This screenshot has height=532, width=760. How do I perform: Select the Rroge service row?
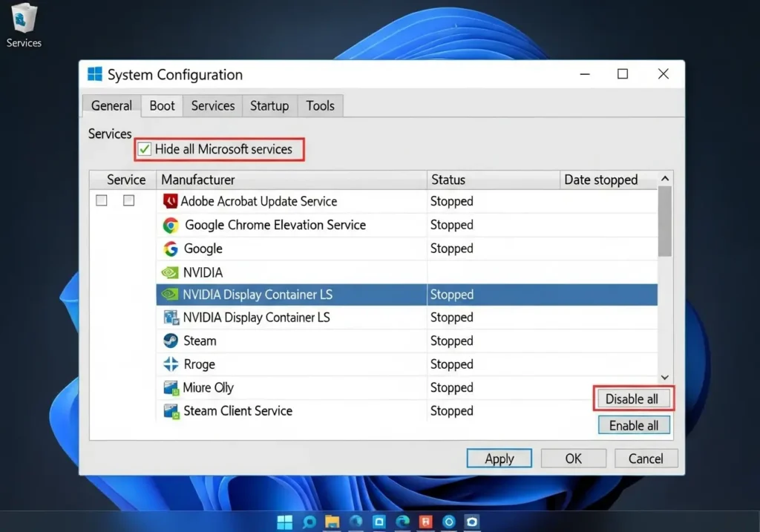click(407, 364)
